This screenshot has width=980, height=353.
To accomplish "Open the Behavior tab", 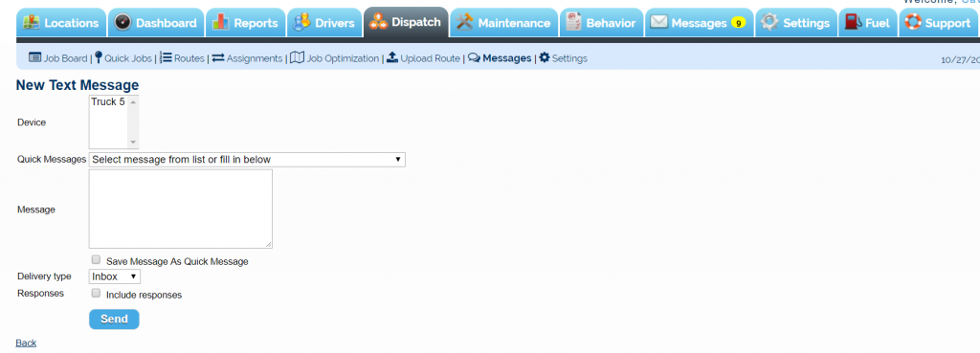I will 601,23.
